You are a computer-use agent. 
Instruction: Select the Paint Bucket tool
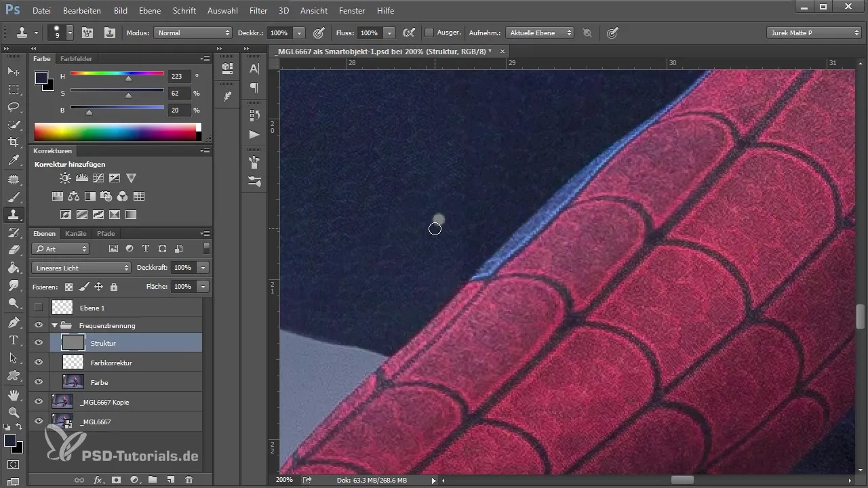pyautogui.click(x=13, y=268)
